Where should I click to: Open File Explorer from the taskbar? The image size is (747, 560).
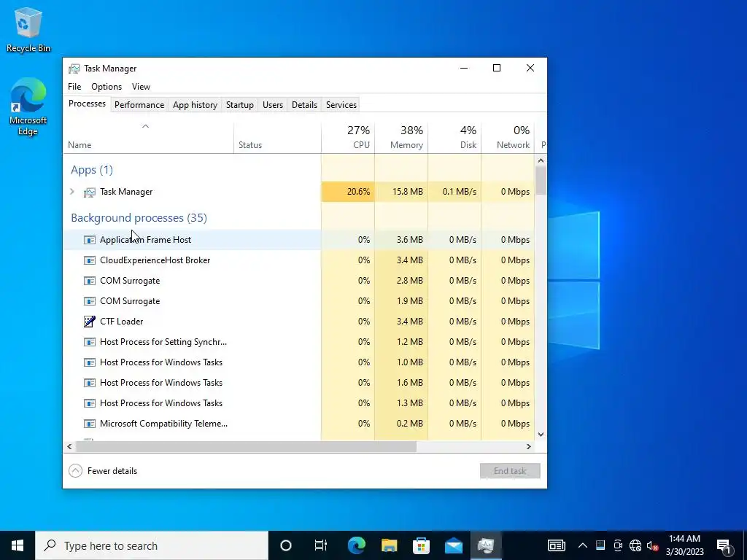pyautogui.click(x=389, y=545)
